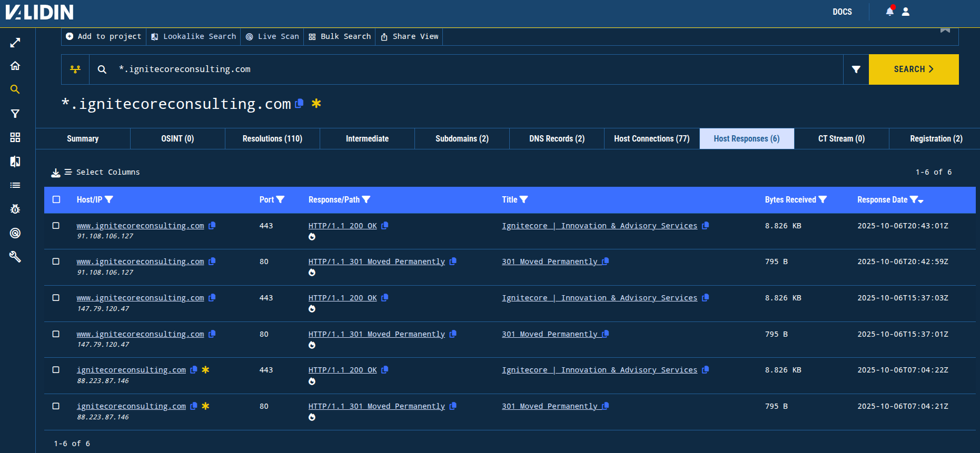Viewport: 980px width, 453px height.
Task: Check the first row www.ignitecoreconsulting.com port 443
Action: click(56, 226)
